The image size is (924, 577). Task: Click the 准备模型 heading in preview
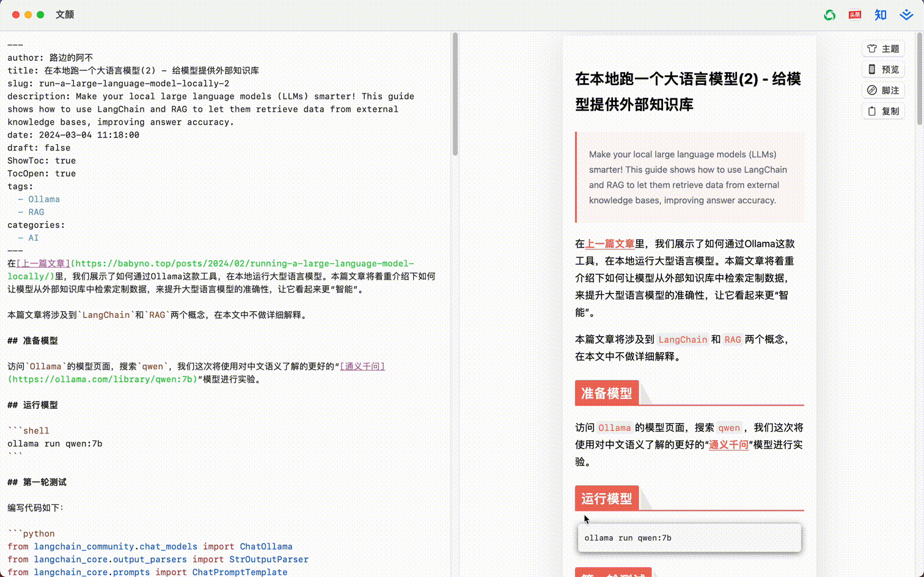(x=606, y=393)
